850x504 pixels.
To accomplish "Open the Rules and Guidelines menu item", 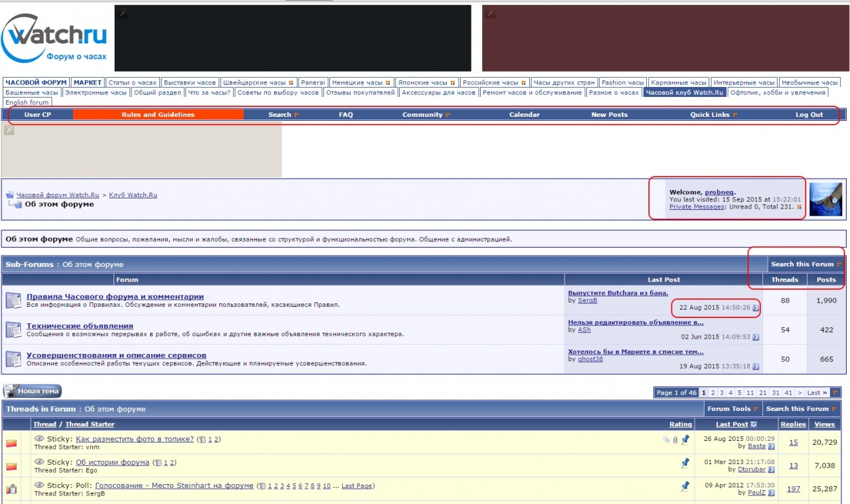I will point(158,115).
